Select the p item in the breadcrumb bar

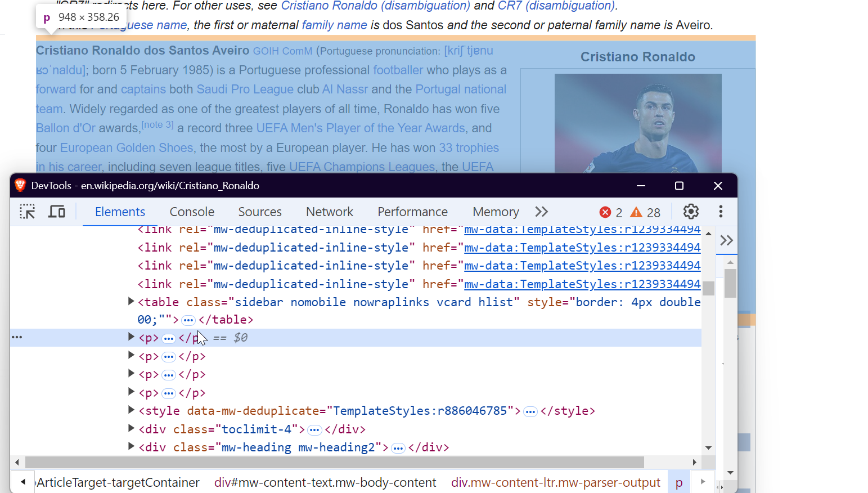(679, 482)
